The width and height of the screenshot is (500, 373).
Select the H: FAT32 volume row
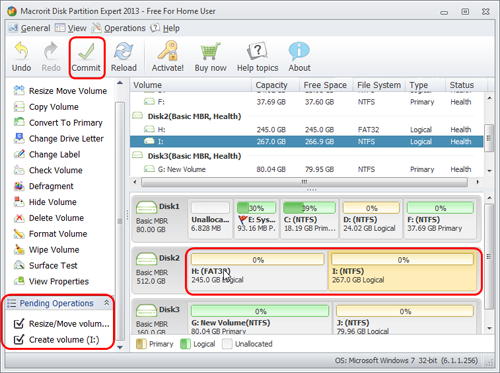pos(307,129)
